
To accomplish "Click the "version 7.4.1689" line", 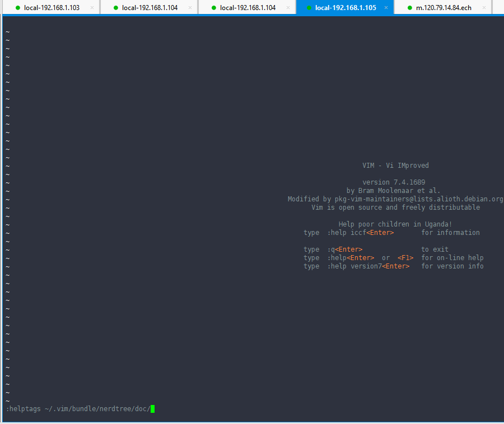I will 394,182.
